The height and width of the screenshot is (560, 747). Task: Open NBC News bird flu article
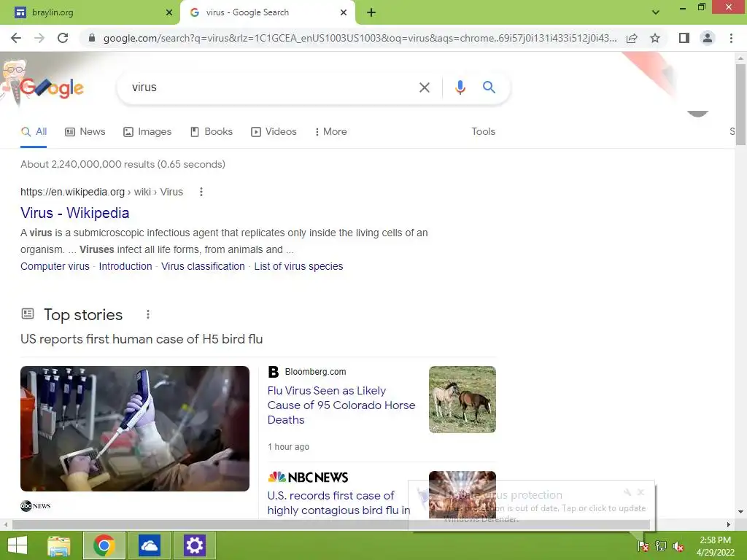coord(338,503)
